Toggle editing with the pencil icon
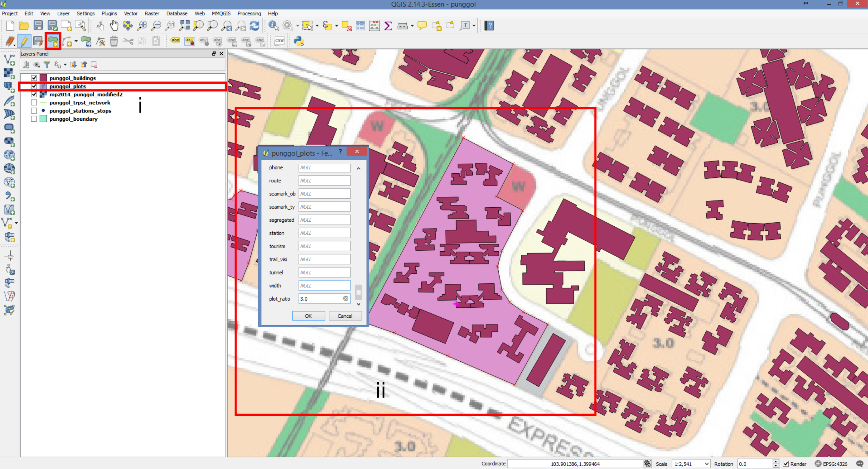The width and height of the screenshot is (868, 469). [x=24, y=42]
